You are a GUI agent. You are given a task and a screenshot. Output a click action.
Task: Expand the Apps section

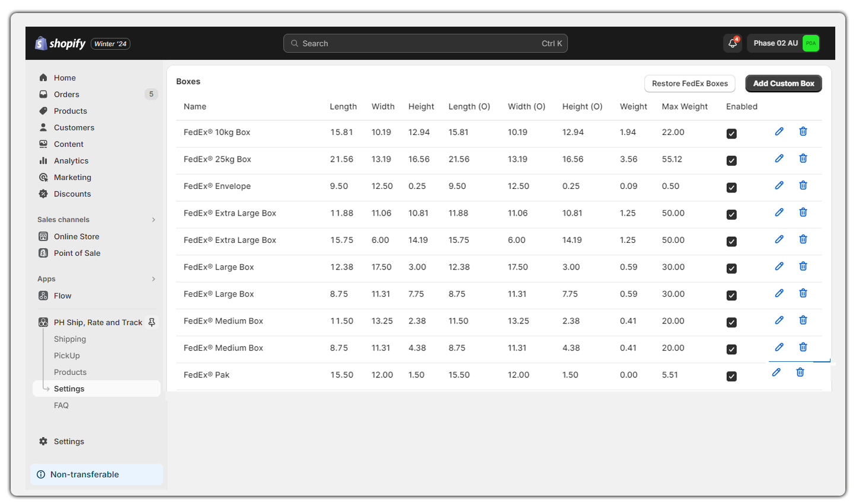[x=154, y=279]
